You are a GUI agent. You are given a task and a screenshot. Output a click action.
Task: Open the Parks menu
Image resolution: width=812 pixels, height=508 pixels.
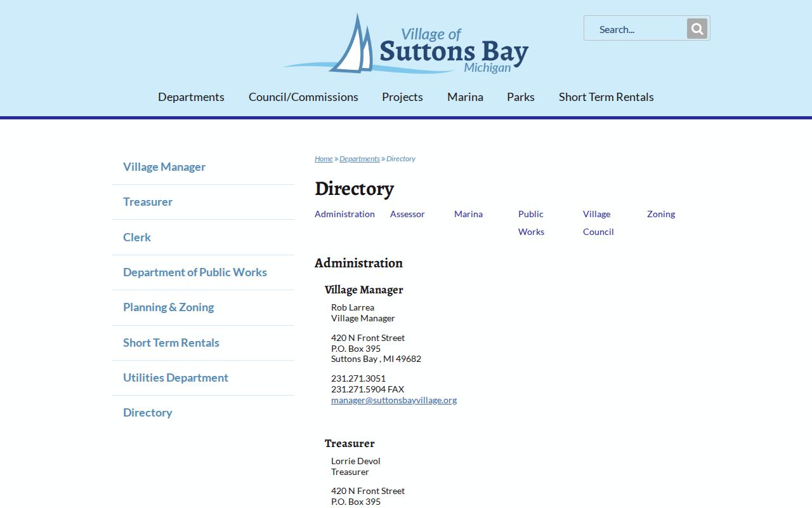point(521,97)
